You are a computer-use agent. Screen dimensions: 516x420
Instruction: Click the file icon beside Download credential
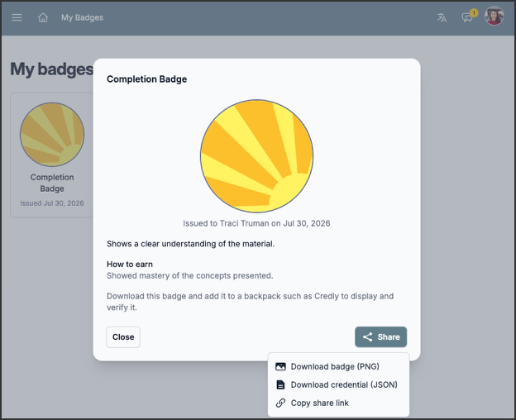coord(280,384)
